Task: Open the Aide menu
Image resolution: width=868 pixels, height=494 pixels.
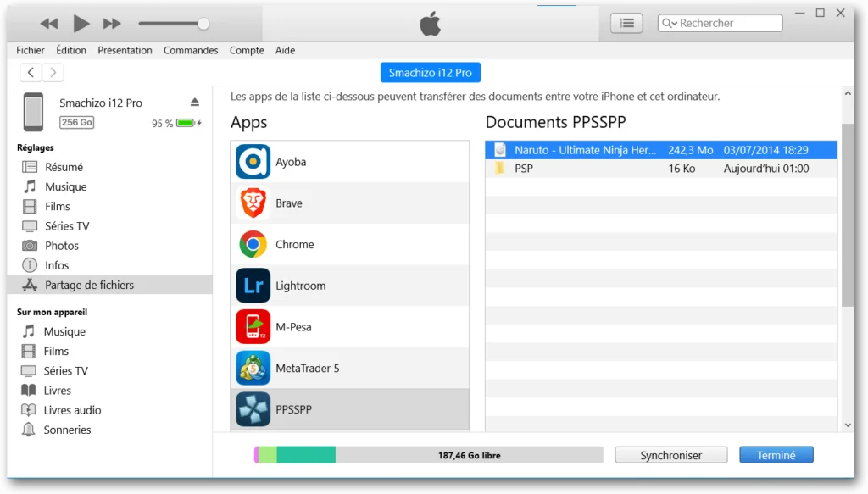Action: point(285,50)
